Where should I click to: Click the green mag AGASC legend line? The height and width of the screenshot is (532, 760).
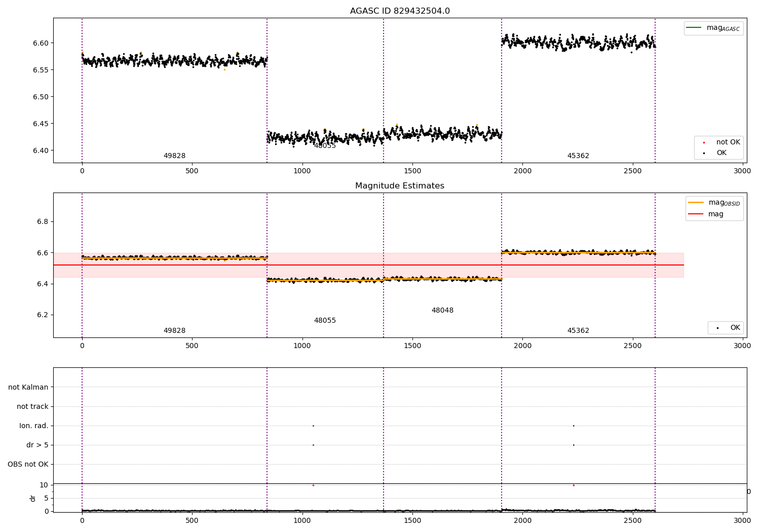pyautogui.click(x=694, y=27)
